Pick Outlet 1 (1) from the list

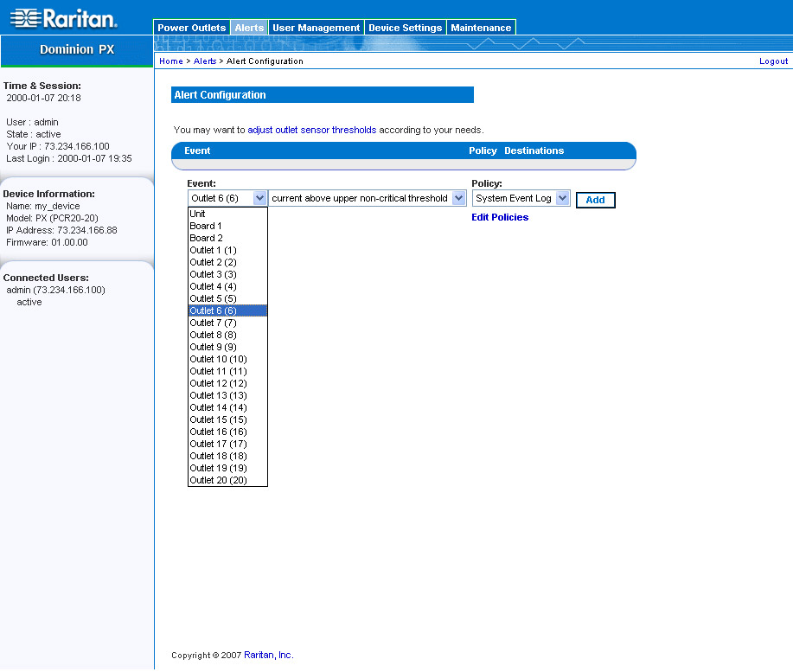pos(213,250)
